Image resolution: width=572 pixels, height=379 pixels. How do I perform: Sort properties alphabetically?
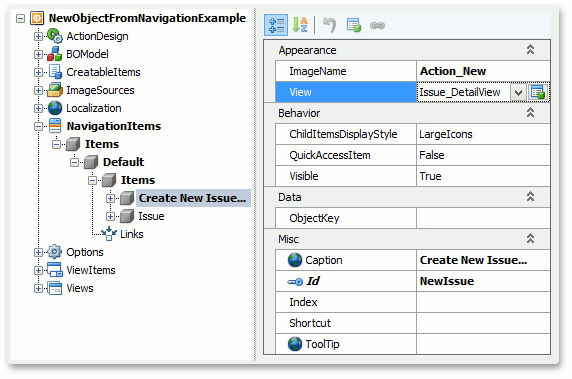tap(300, 25)
